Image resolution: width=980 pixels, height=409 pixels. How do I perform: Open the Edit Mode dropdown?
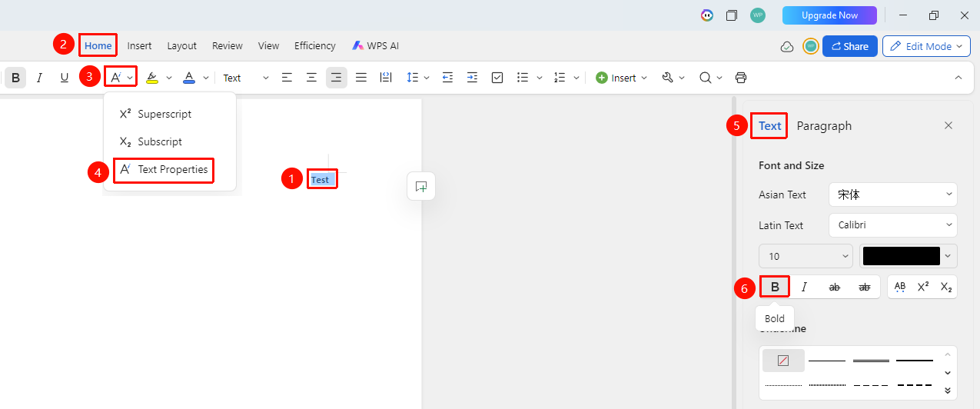926,46
